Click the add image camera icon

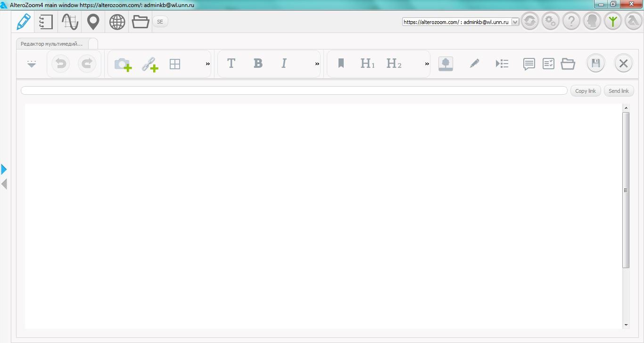point(123,64)
